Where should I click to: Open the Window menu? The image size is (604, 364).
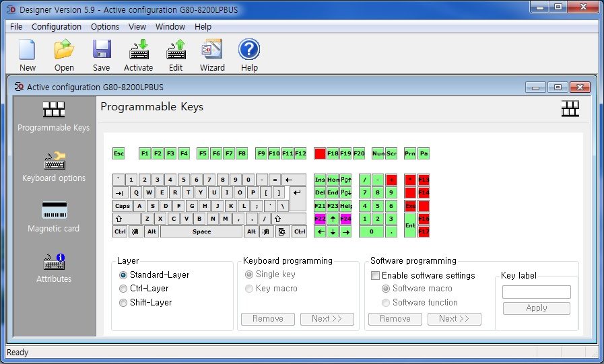(x=170, y=26)
